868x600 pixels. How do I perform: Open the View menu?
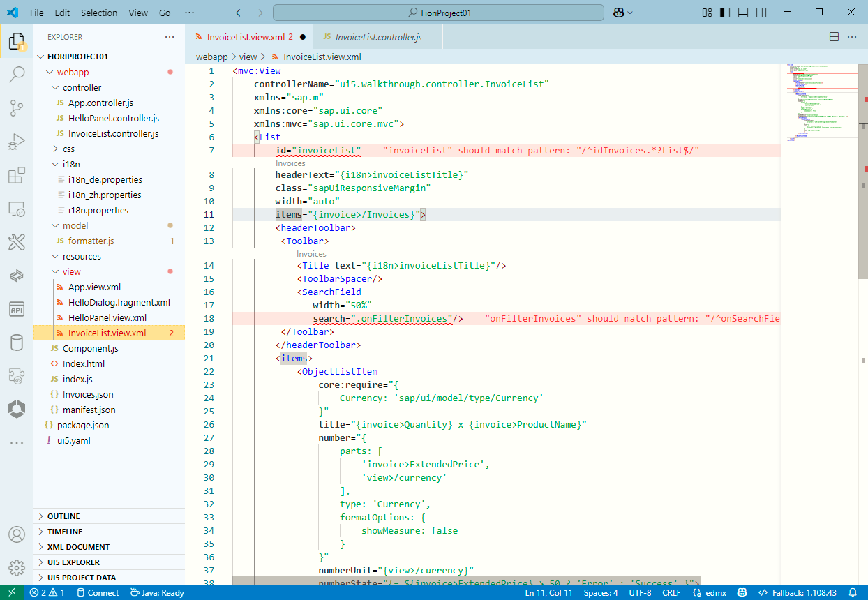(138, 13)
